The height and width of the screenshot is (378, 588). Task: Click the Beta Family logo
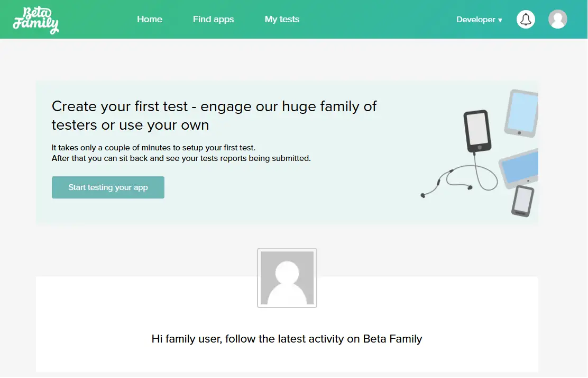(x=36, y=20)
